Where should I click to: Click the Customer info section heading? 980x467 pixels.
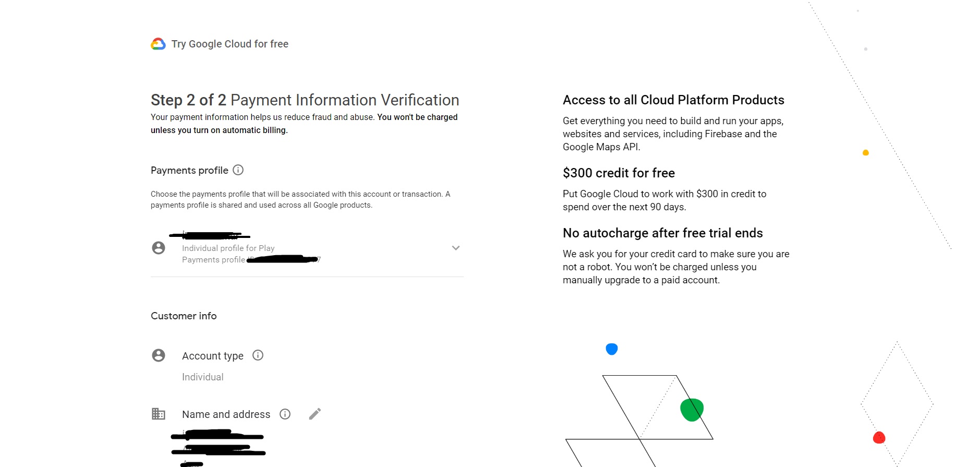pos(184,316)
